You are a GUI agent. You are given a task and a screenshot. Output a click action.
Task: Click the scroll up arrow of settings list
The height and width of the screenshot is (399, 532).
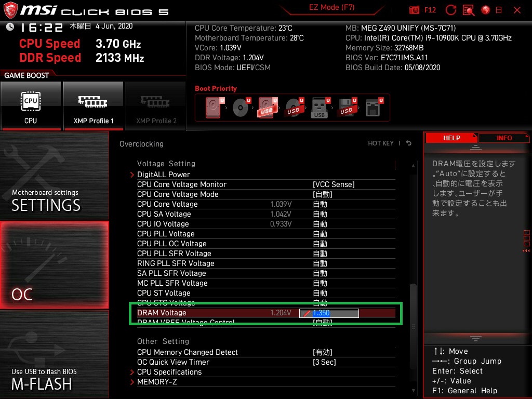[413, 166]
